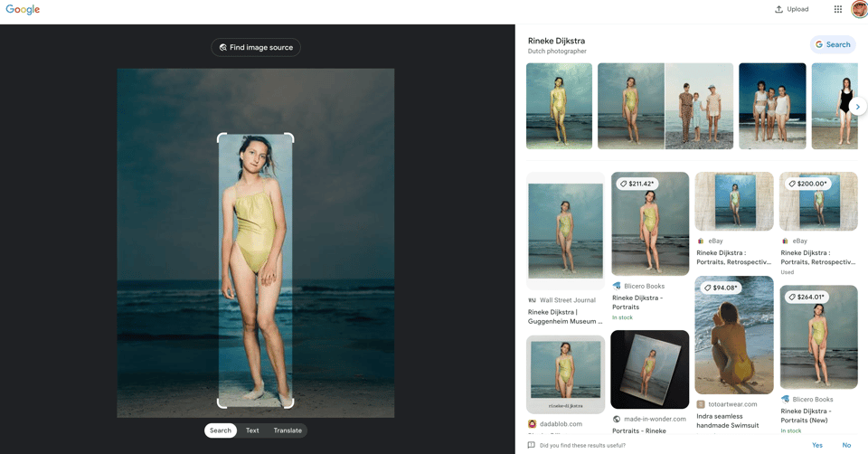This screenshot has width=868, height=454.
Task: Click the $94.08 price tag badge
Action: [721, 288]
